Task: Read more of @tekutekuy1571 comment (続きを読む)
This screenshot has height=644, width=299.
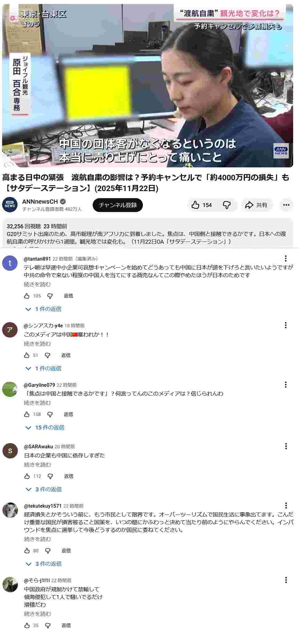Action: coord(38,539)
